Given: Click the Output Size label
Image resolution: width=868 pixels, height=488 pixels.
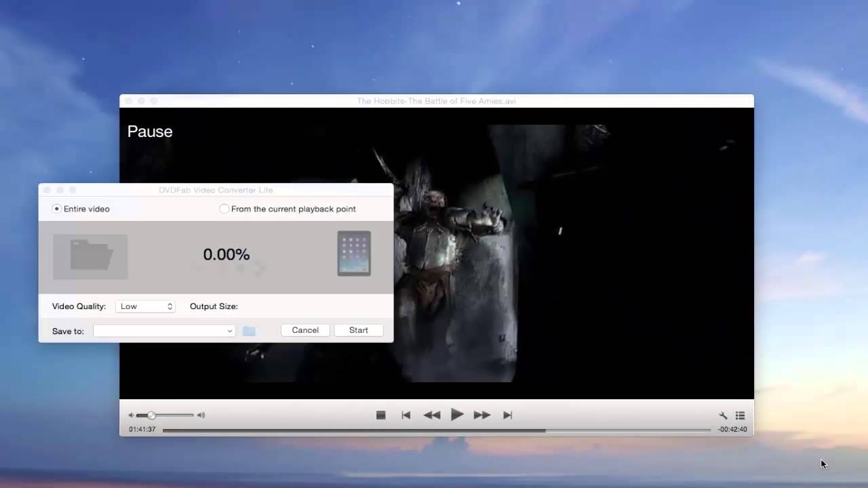Looking at the screenshot, I should pos(214,306).
